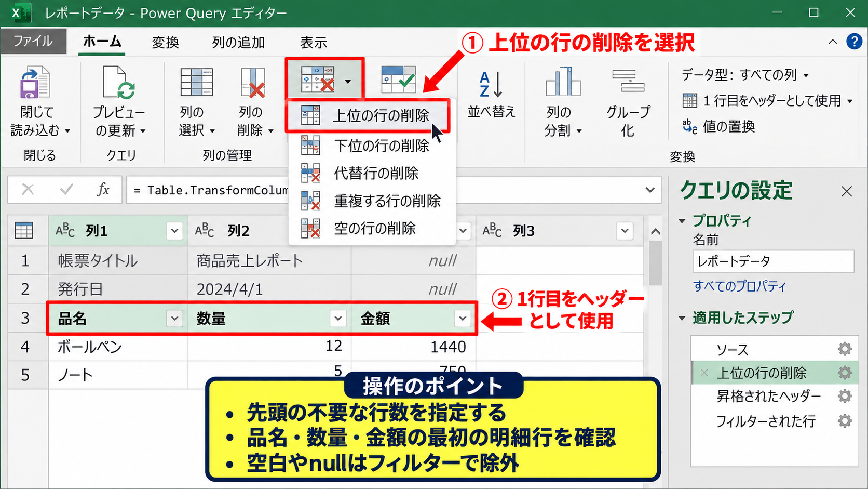Switch to the 変換 ribbon tab
868x489 pixels.
(x=165, y=43)
